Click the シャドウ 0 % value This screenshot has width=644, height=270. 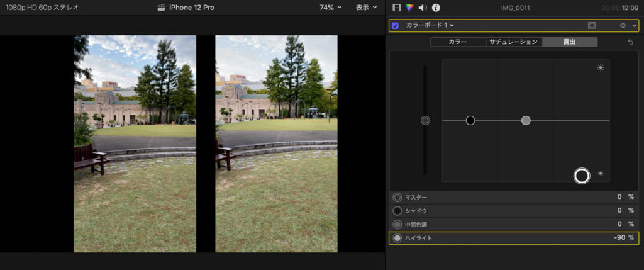click(626, 211)
